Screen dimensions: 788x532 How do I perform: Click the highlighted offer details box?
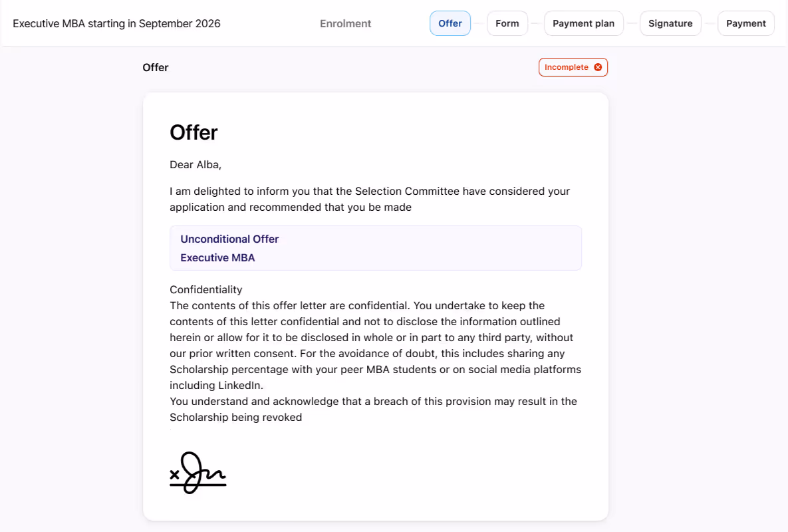(x=376, y=248)
